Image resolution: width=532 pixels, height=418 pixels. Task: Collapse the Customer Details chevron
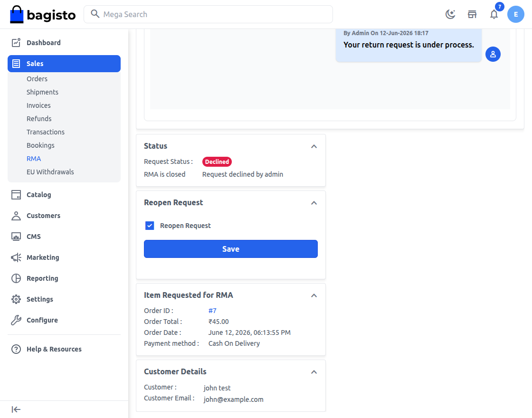coord(314,372)
